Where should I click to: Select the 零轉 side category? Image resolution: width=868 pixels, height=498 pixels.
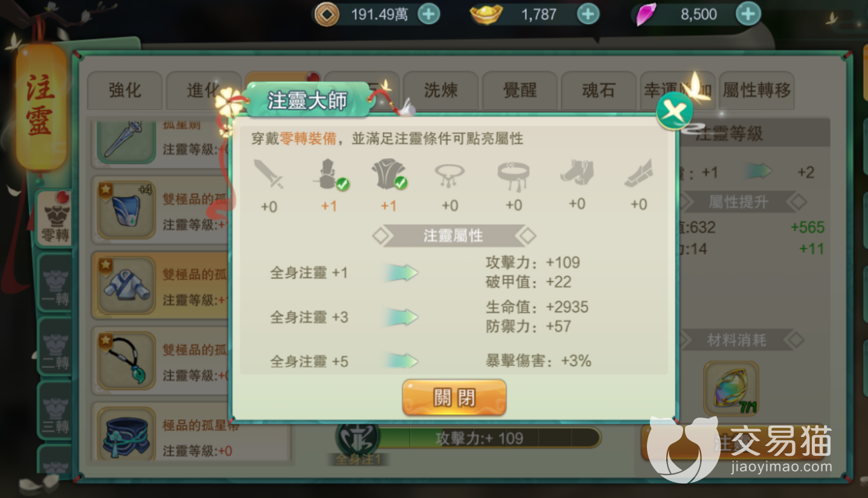coord(55,219)
